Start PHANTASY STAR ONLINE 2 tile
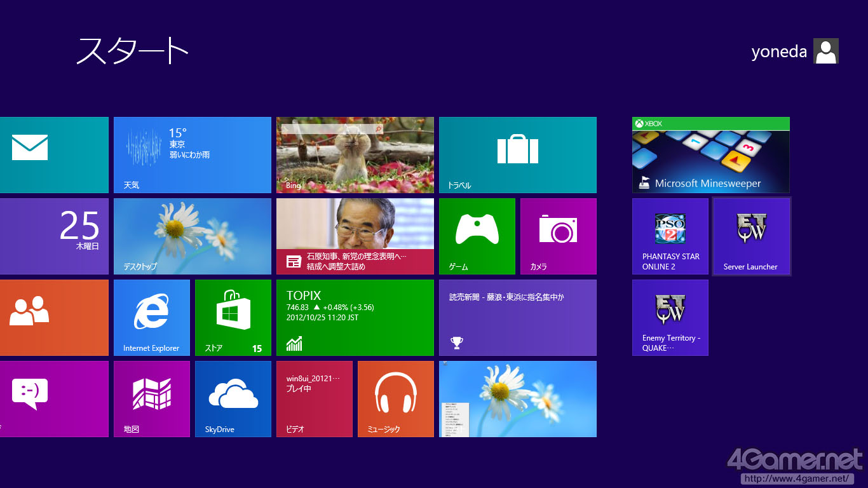The width and height of the screenshot is (868, 488). 670,236
